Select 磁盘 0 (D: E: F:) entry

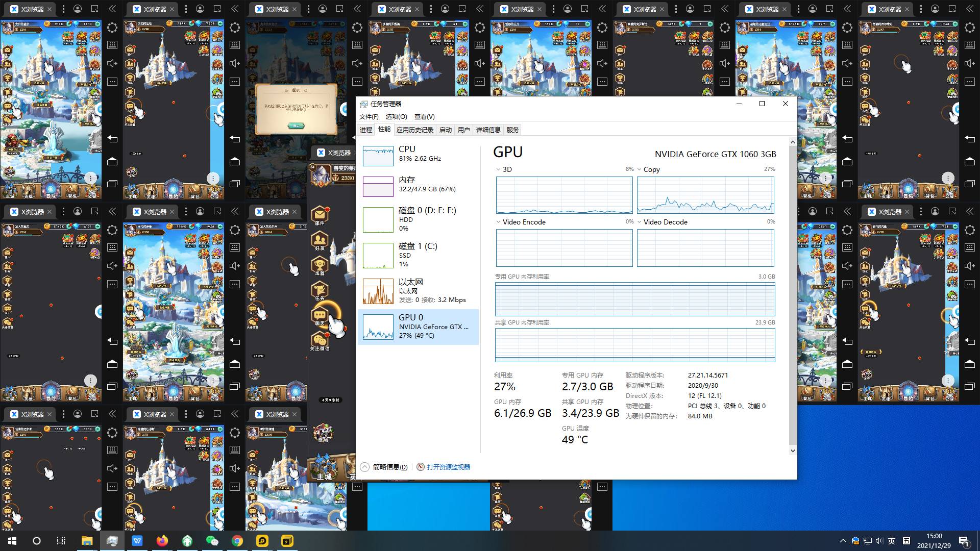(x=419, y=219)
